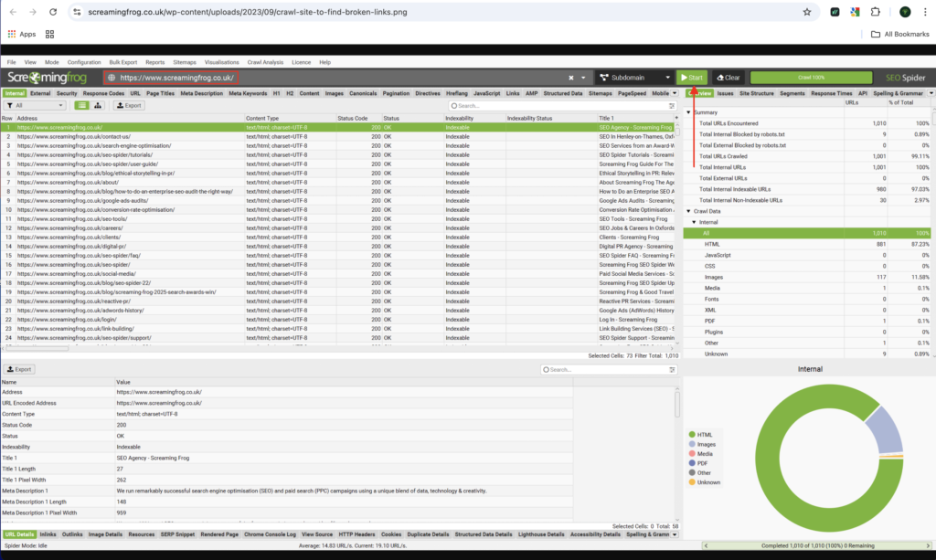This screenshot has width=936, height=560.
Task: Click the Export button in the bottom-left panel
Action: [x=18, y=368]
